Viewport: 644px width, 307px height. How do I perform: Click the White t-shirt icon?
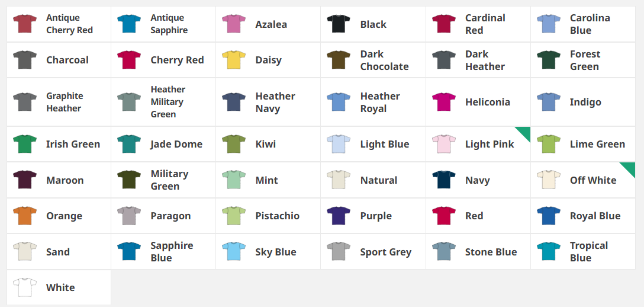pos(25,287)
